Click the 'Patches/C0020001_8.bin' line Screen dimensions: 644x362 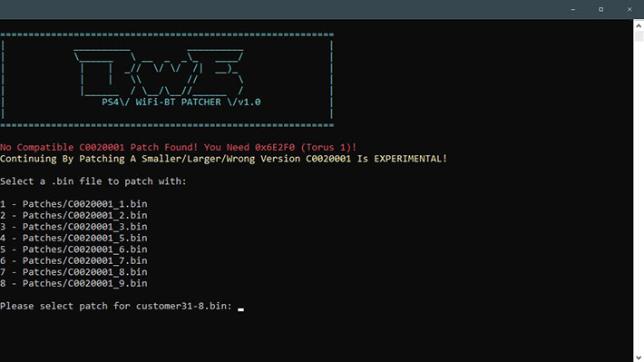(x=73, y=272)
